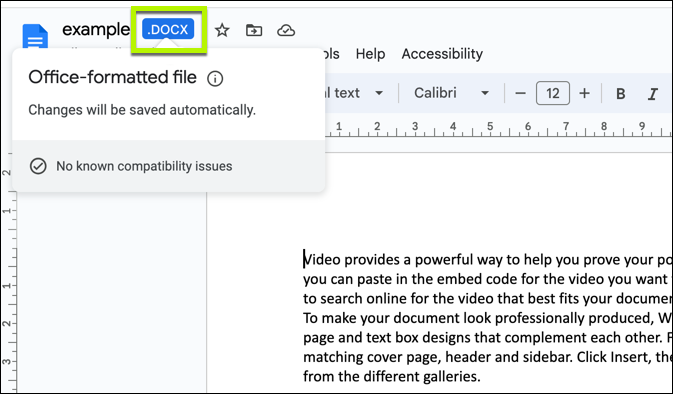
Task: Open the paragraph style dropdown
Action: click(x=354, y=93)
